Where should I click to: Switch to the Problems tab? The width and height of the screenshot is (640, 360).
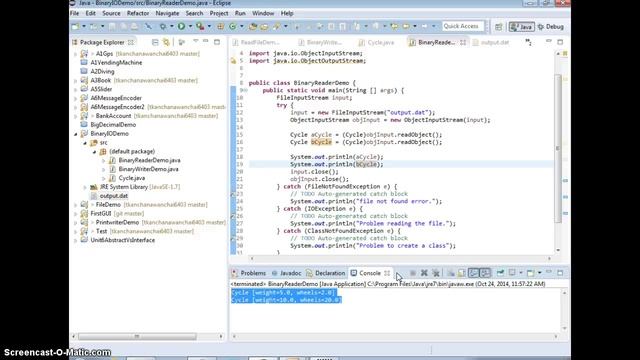pyautogui.click(x=249, y=273)
